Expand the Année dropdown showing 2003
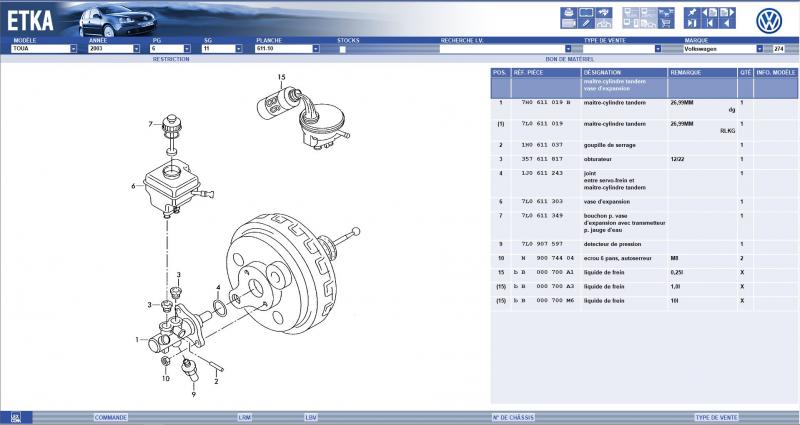The image size is (800, 425). pos(138,48)
